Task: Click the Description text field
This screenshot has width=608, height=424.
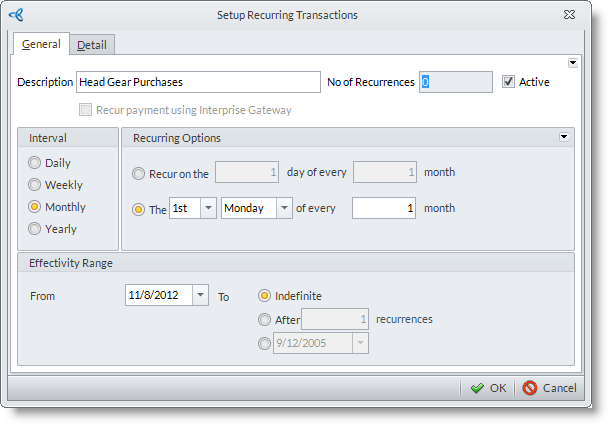Action: 197,82
